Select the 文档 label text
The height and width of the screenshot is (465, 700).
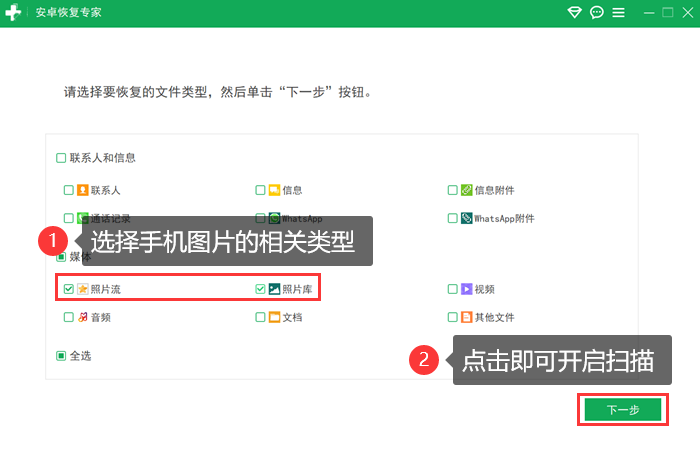(292, 317)
